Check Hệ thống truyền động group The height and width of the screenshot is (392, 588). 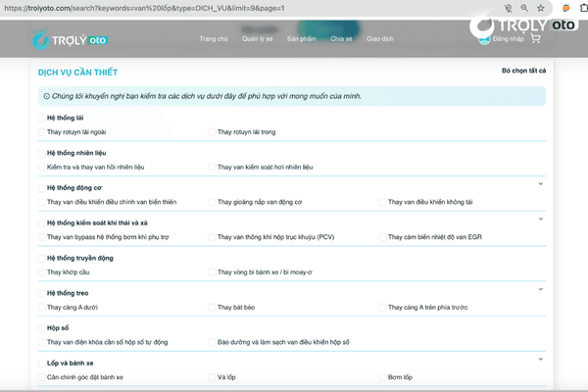click(x=41, y=258)
